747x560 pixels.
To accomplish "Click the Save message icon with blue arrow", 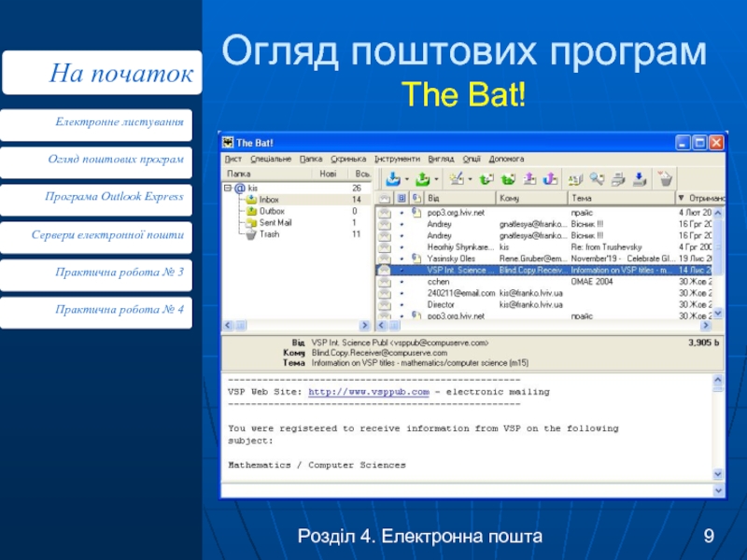I will (x=640, y=179).
